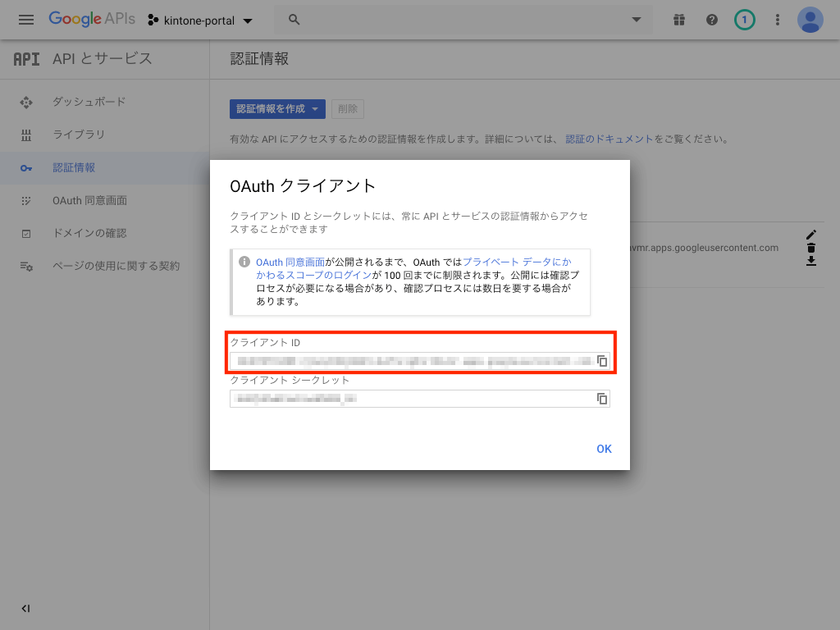This screenshot has width=840, height=630.
Task: Open the OAuth 同意画面 link in the dialog
Action: [290, 262]
